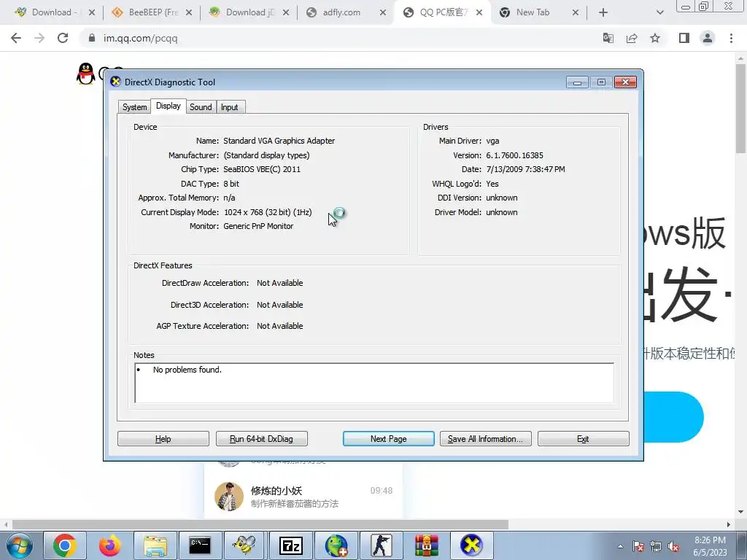Open the Chrome three-dot menu
This screenshot has height=560, width=747.
pyautogui.click(x=731, y=38)
